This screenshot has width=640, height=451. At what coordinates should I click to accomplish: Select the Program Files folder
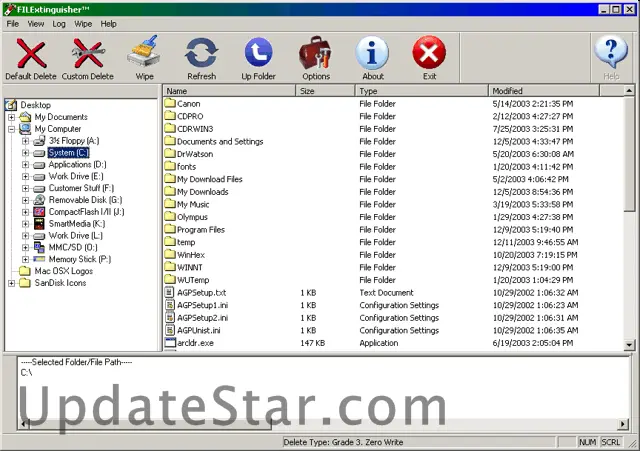[x=200, y=229]
